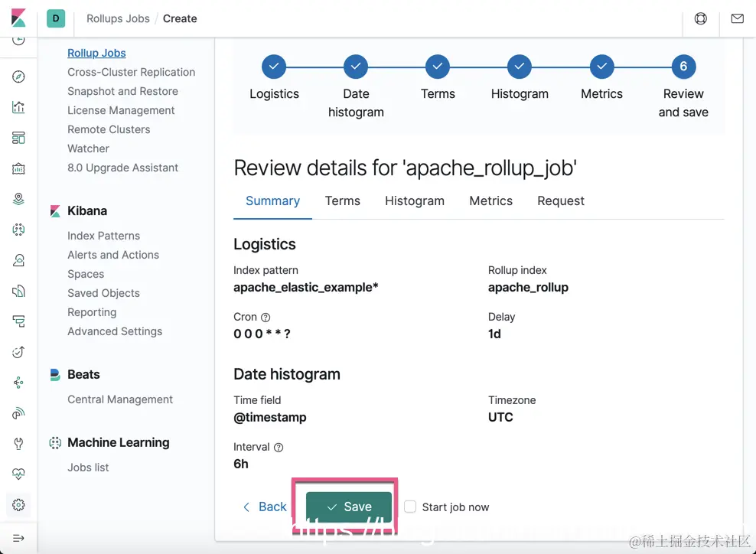Open Dev Tools wrench icon
This screenshot has height=554, width=756.
[18, 444]
